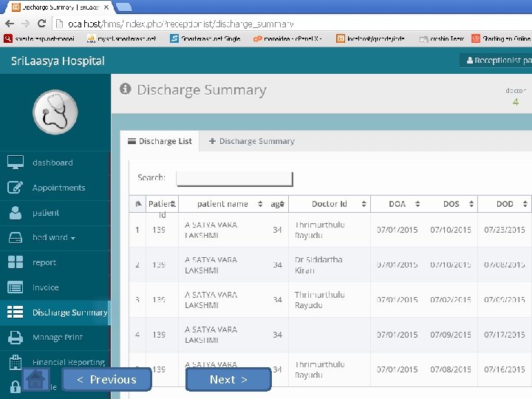Sort table by DOD column
The height and width of the screenshot is (399, 532).
(x=505, y=204)
